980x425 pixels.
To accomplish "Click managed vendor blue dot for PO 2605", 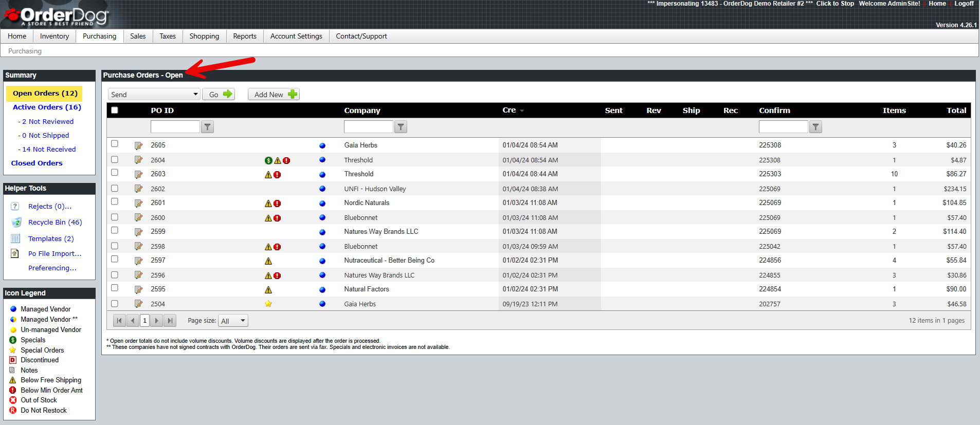I will tap(322, 145).
